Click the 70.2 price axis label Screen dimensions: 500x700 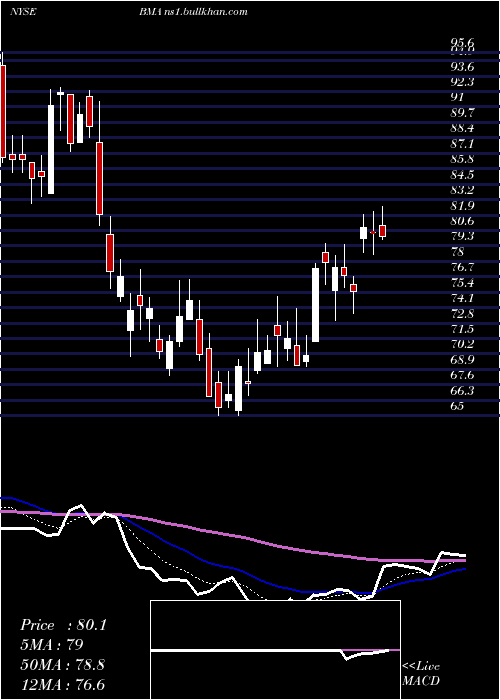point(462,345)
